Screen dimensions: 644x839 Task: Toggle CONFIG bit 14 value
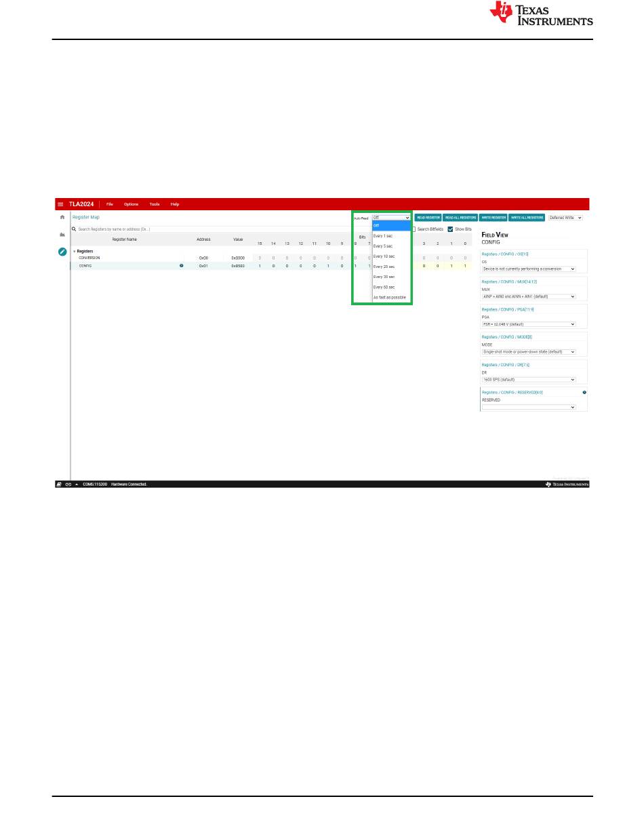(273, 266)
